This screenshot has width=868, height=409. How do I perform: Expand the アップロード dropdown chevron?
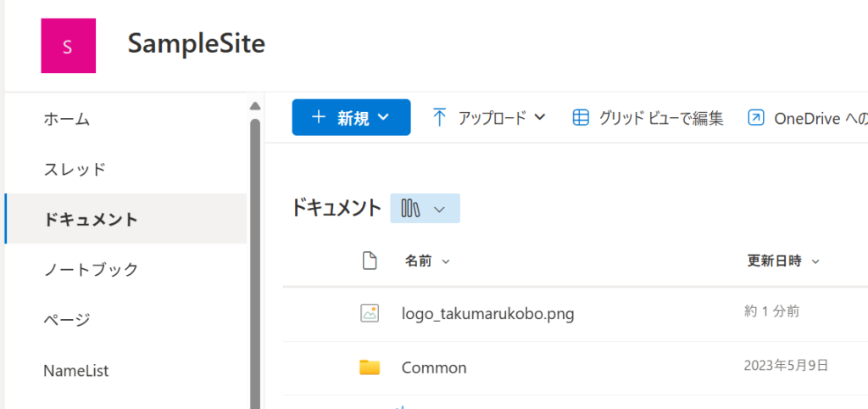tap(540, 118)
